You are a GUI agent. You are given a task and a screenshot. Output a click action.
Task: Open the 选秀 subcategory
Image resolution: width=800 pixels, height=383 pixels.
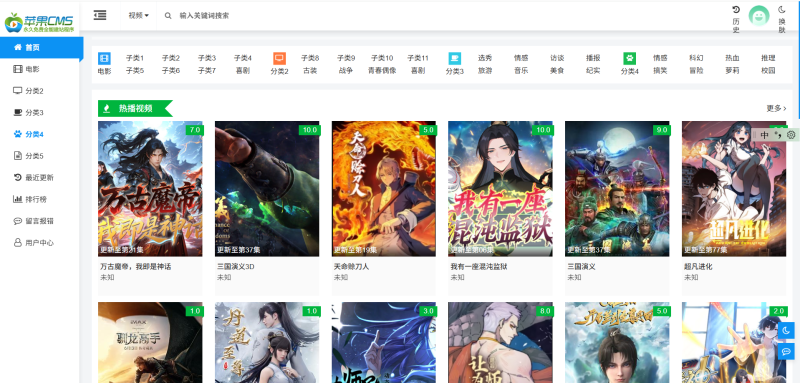[x=485, y=58]
